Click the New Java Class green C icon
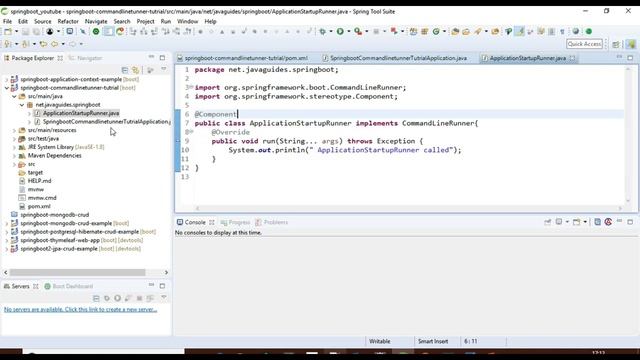 tap(436, 31)
